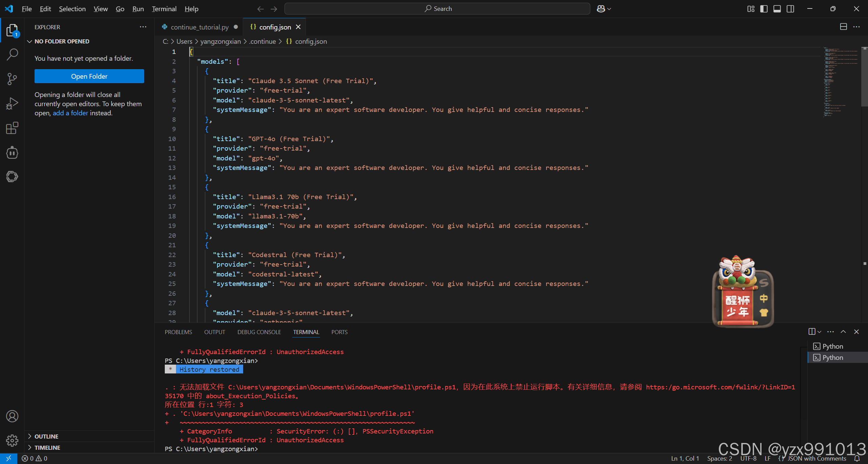Open the Extensions view

point(12,128)
